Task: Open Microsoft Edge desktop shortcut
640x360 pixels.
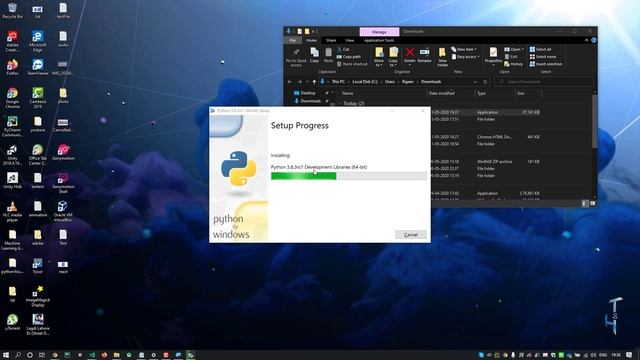Action: click(38, 41)
